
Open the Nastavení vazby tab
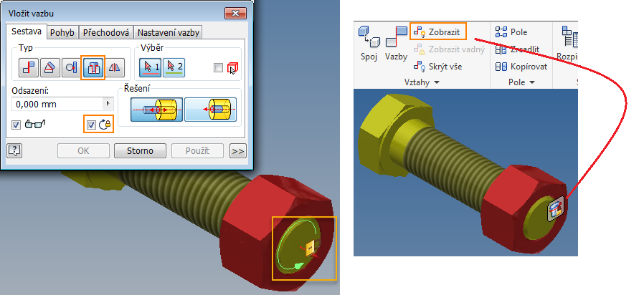[x=169, y=32]
